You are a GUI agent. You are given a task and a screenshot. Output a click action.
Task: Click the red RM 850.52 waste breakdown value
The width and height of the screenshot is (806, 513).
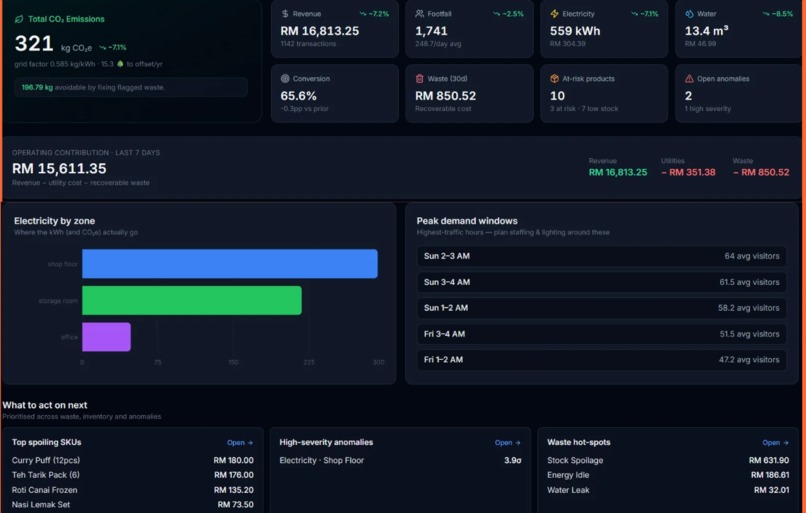click(761, 172)
